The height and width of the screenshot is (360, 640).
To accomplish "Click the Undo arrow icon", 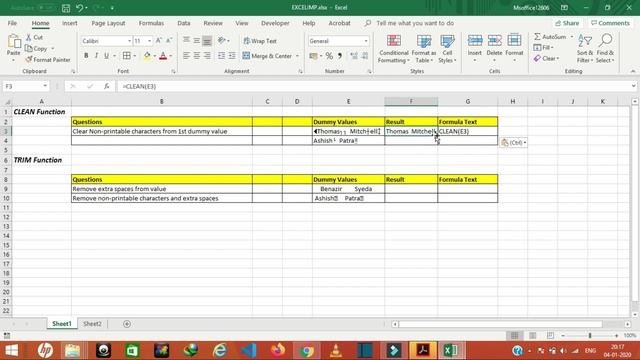I will tap(80, 8).
